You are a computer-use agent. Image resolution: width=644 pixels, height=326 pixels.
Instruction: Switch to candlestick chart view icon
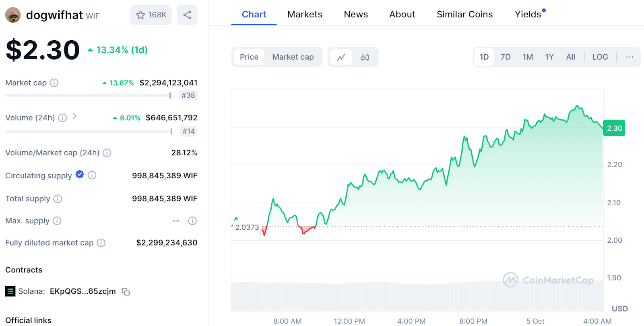[x=365, y=57]
